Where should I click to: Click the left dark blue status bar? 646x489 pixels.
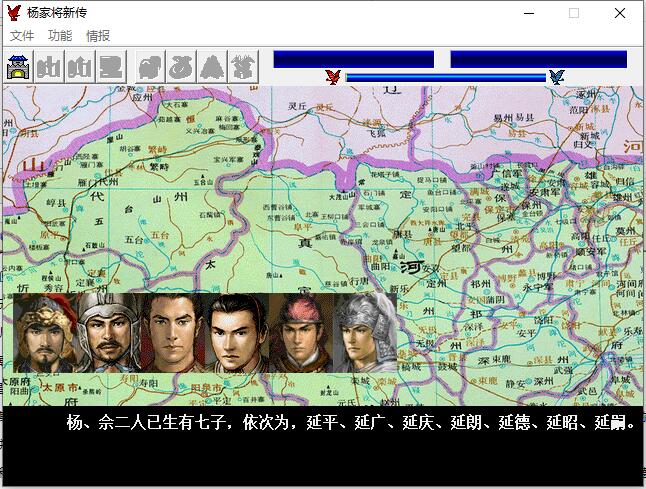point(353,59)
